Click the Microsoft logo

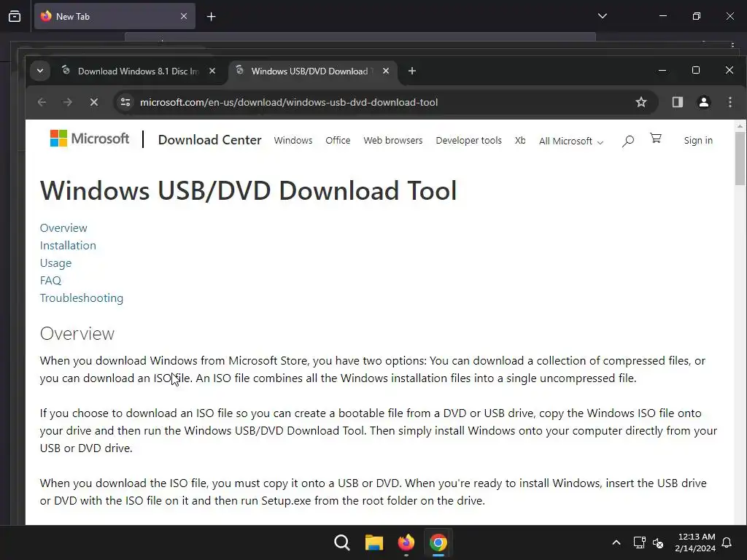click(x=90, y=139)
